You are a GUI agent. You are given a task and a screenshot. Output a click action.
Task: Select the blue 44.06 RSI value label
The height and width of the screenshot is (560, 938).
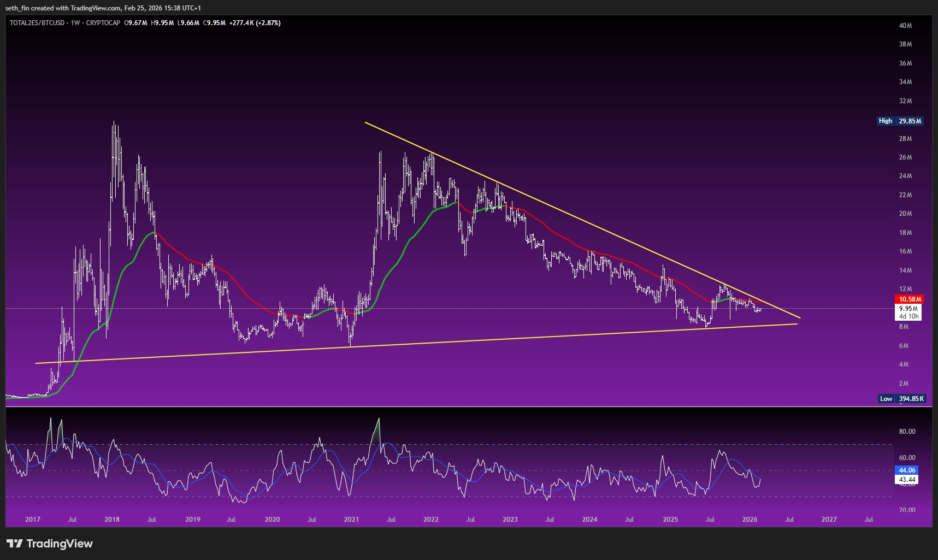tap(907, 470)
